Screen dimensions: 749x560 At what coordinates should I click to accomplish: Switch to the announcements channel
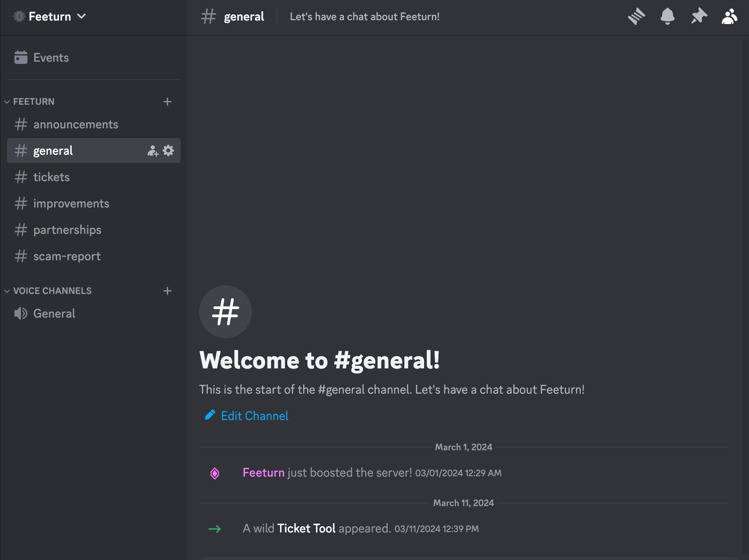tap(76, 124)
